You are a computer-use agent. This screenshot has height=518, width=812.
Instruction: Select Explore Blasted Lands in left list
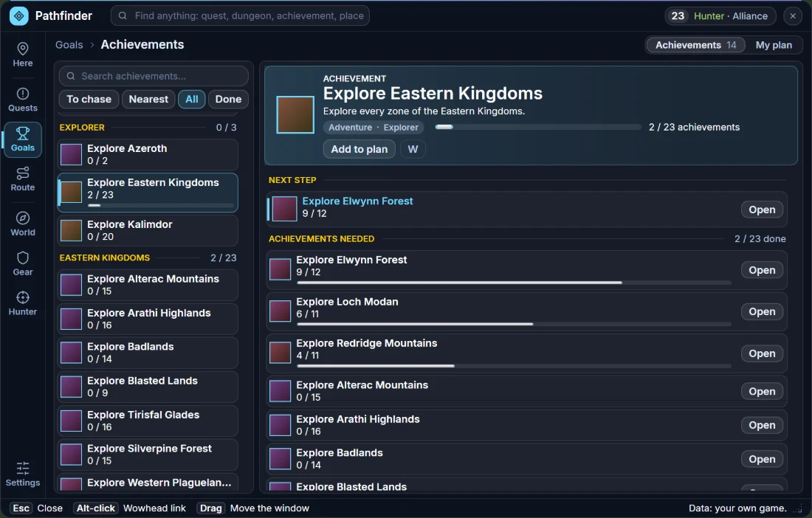148,387
